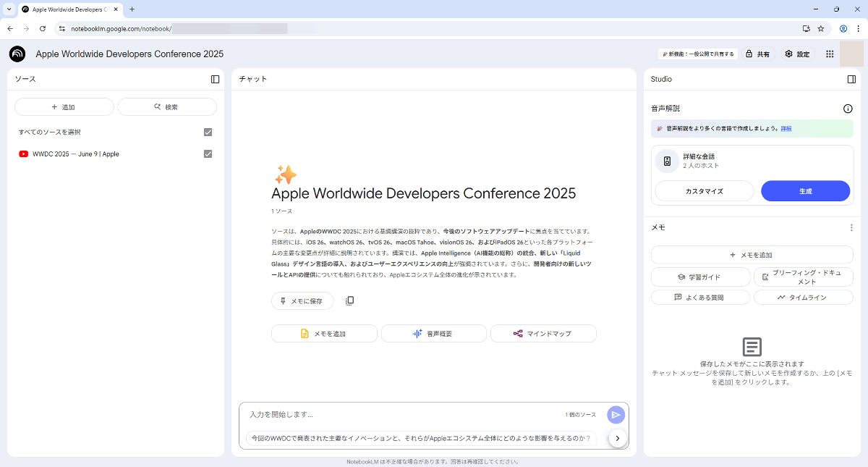Image resolution: width=868 pixels, height=467 pixels.
Task: Create a タイムライン note
Action: coord(804,298)
